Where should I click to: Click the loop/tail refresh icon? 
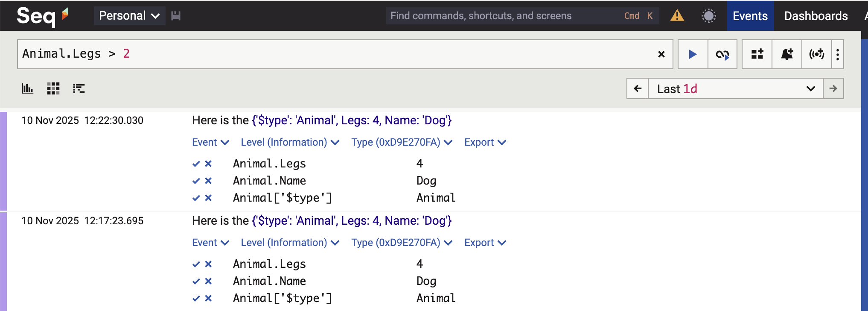point(722,54)
